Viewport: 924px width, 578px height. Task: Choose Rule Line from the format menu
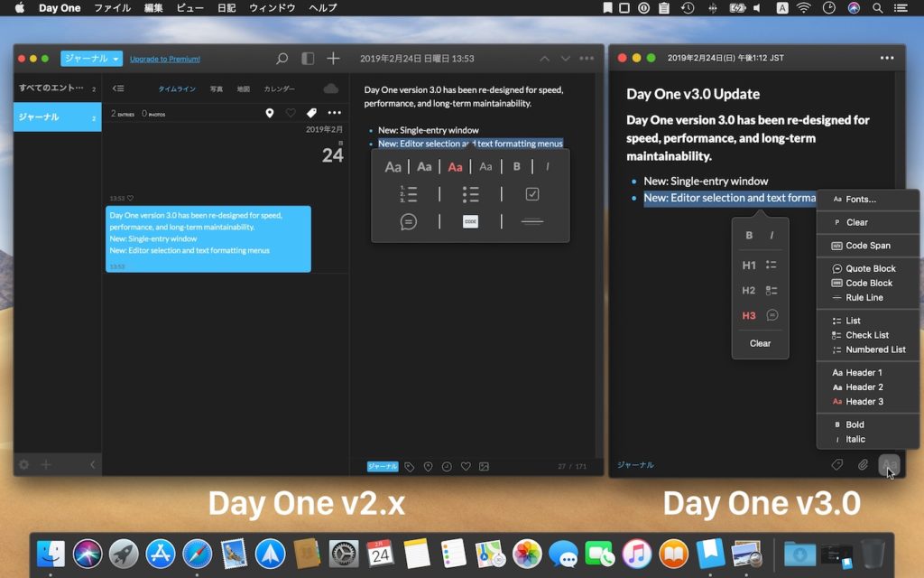tap(867, 297)
